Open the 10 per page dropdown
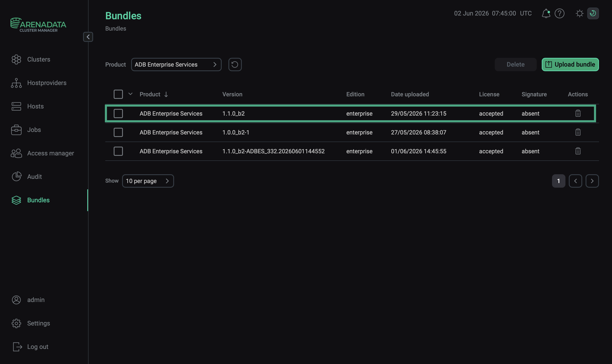 [148, 181]
